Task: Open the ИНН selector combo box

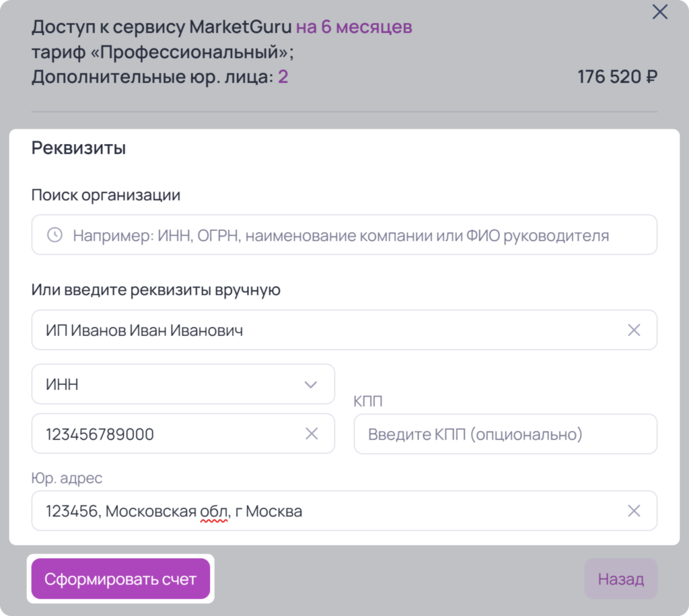Action: [183, 384]
